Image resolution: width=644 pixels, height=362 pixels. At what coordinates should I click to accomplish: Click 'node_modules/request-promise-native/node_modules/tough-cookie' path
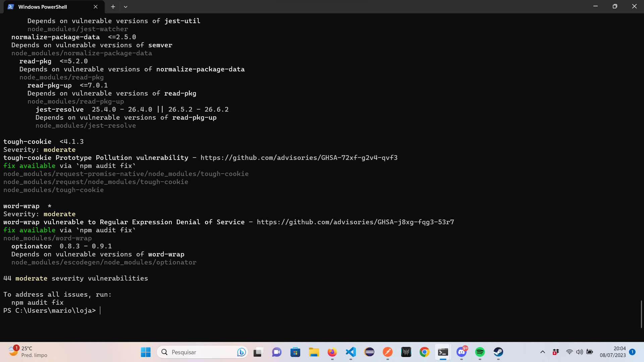pyautogui.click(x=126, y=174)
